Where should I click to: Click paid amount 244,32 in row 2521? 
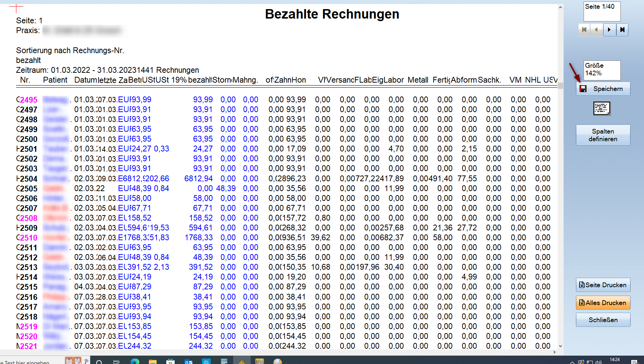click(x=200, y=346)
